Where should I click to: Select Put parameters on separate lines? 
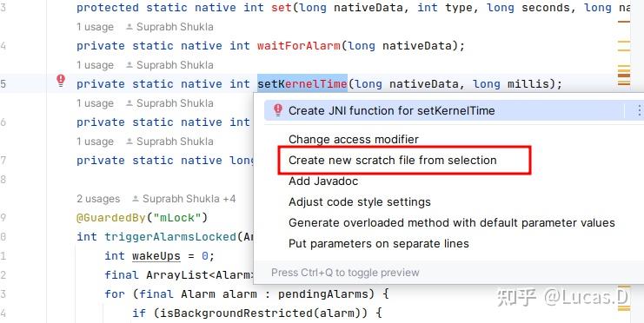(379, 244)
